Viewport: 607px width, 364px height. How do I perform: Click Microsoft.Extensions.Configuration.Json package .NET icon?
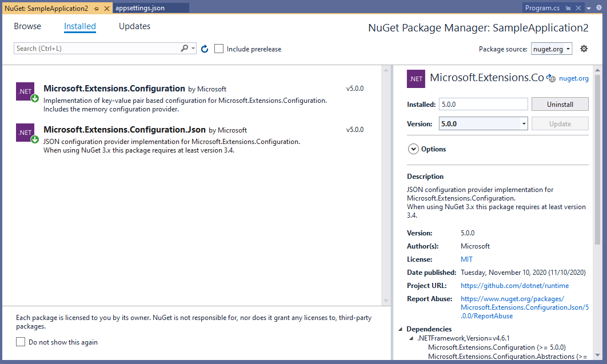(x=25, y=133)
